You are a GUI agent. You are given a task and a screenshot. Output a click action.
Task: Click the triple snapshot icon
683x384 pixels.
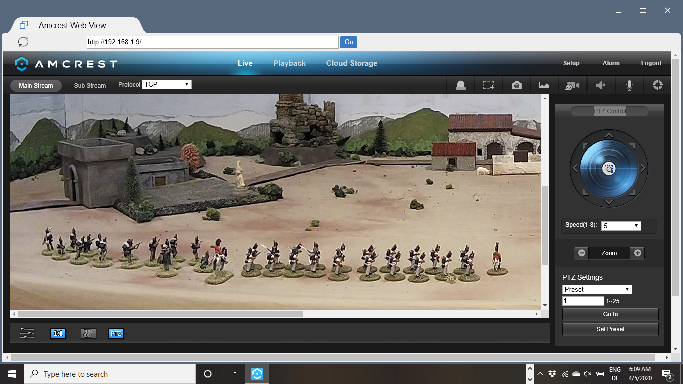pyautogui.click(x=544, y=85)
